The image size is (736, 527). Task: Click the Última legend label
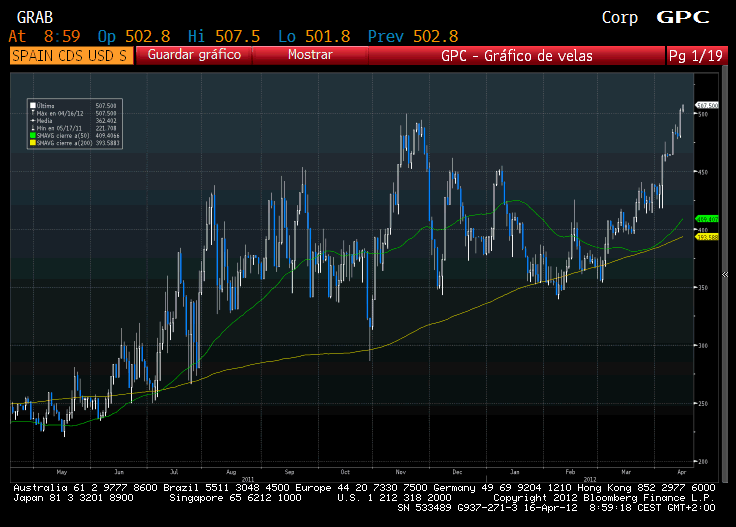tap(46, 106)
